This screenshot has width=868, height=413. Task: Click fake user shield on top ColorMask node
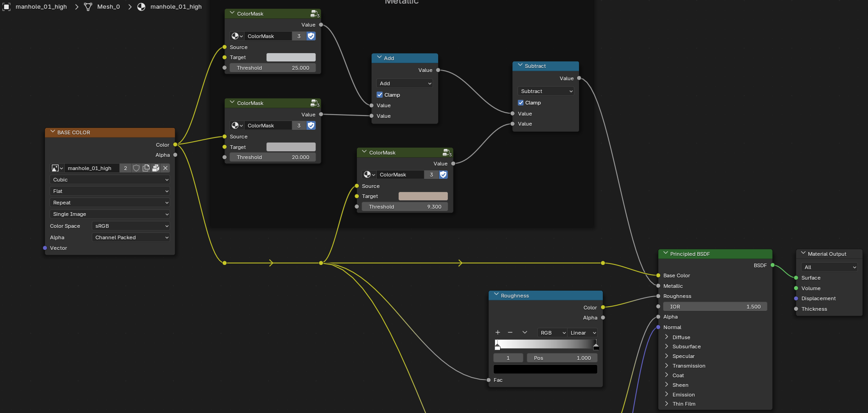[311, 36]
